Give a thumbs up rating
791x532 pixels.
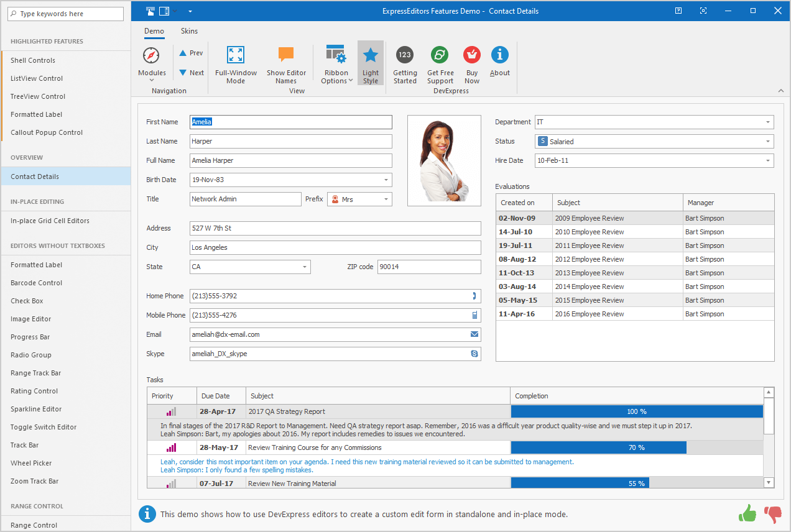(x=747, y=513)
